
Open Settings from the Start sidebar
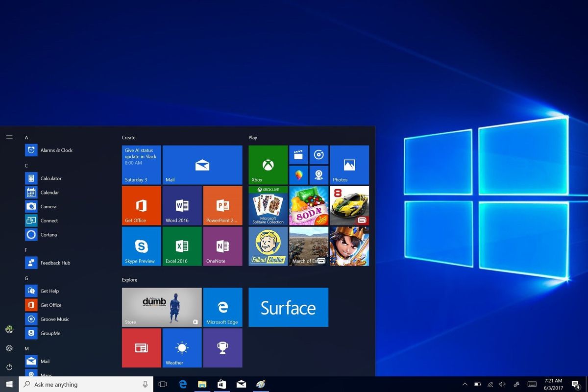(9, 348)
